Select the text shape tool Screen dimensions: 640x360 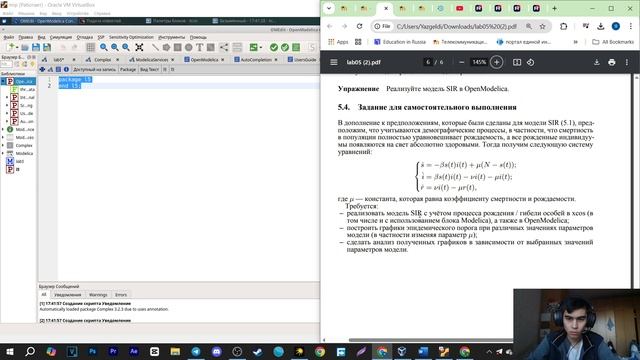(199, 47)
